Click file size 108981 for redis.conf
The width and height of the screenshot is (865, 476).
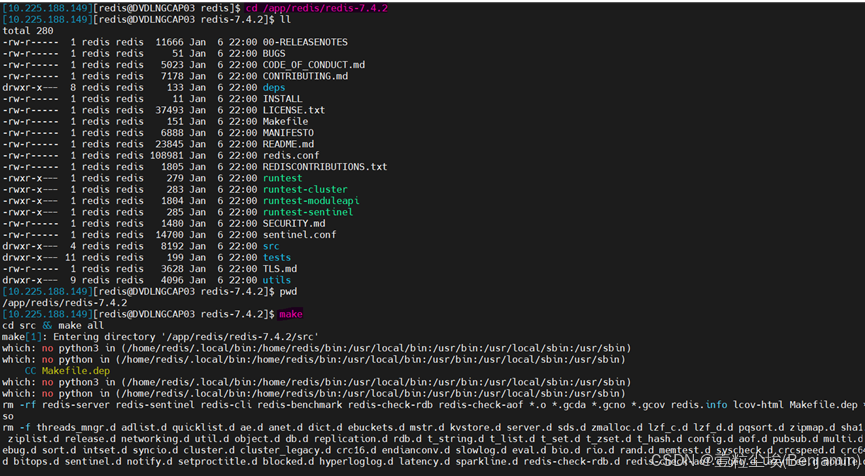(166, 155)
